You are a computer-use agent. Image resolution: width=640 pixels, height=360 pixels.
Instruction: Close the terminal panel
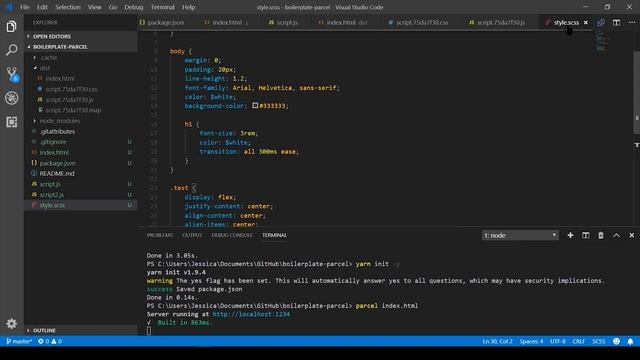point(631,235)
